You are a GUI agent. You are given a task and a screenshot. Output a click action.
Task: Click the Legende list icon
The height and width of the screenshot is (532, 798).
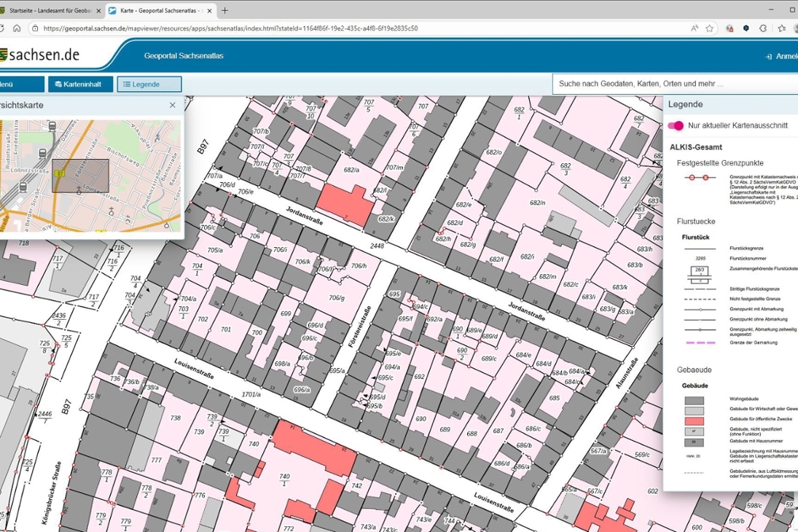[128, 84]
